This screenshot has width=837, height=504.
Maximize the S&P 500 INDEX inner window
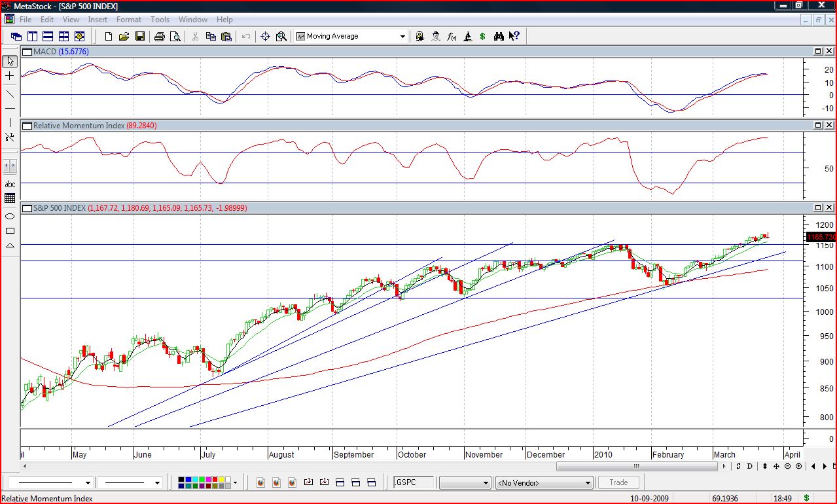coord(818,207)
